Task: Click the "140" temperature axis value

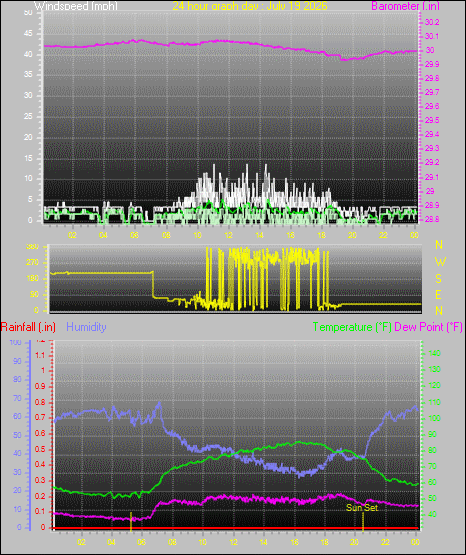Action: tap(434, 353)
